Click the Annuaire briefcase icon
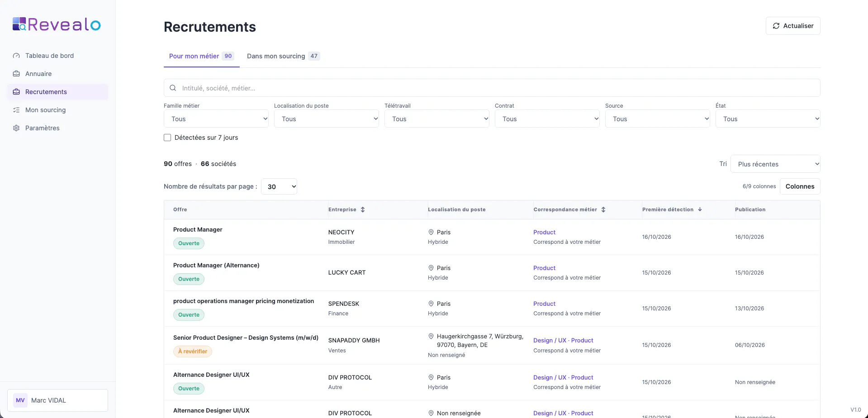Screen dimensions: 868x418 pos(16,74)
